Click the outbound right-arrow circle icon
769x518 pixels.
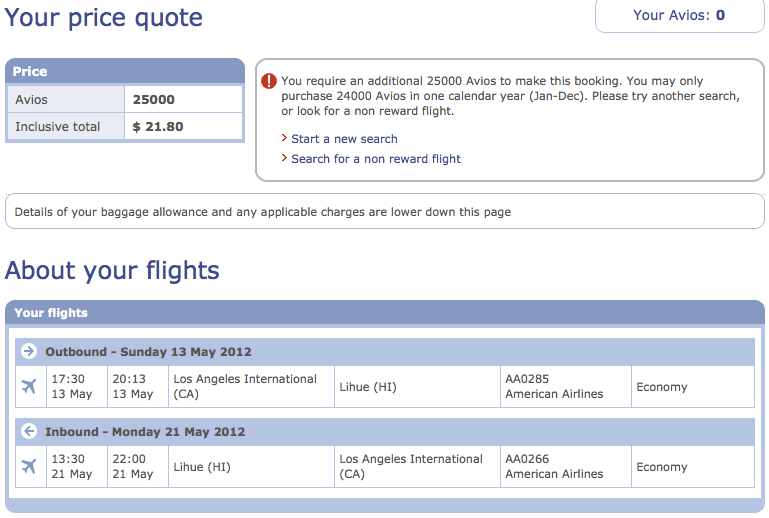(29, 351)
